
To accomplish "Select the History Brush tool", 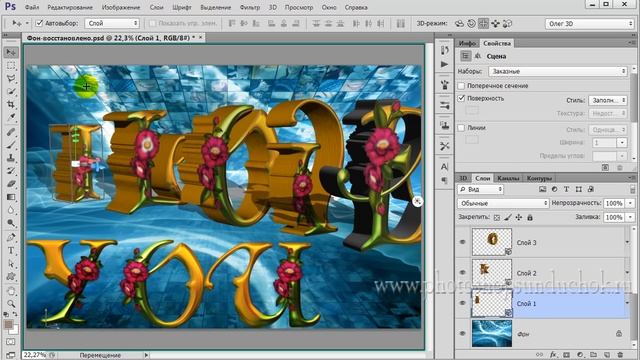I will [11, 171].
